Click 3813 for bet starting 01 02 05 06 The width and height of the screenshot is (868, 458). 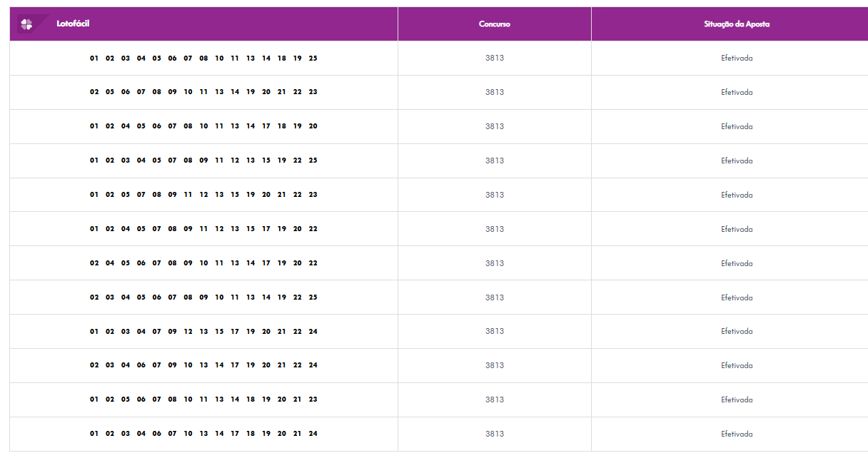pos(495,400)
